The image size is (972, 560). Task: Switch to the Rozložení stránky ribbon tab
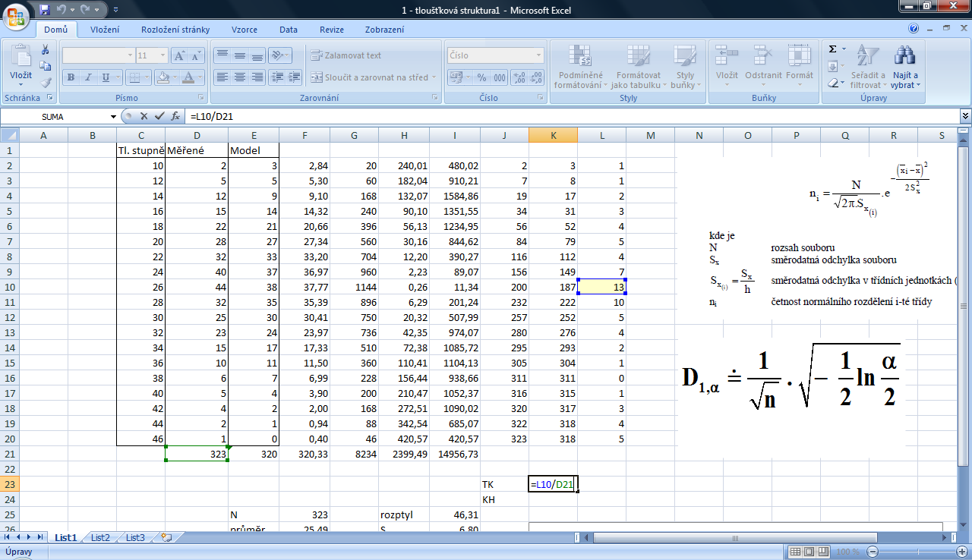(x=175, y=30)
